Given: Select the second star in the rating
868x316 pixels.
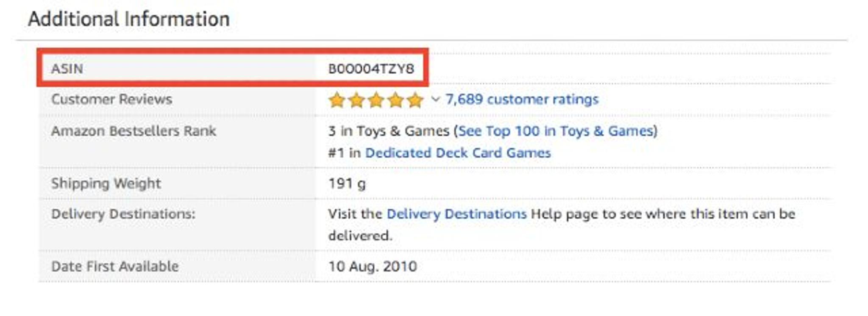Looking at the screenshot, I should pos(356,100).
